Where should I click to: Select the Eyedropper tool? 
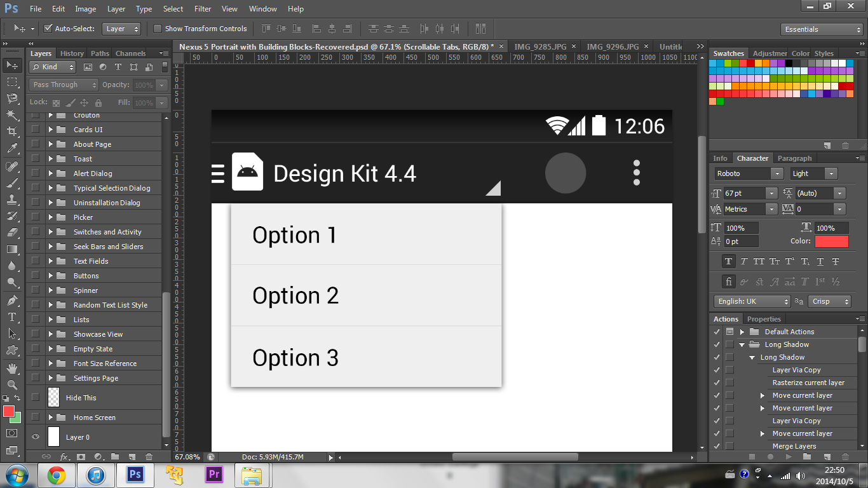(x=11, y=149)
